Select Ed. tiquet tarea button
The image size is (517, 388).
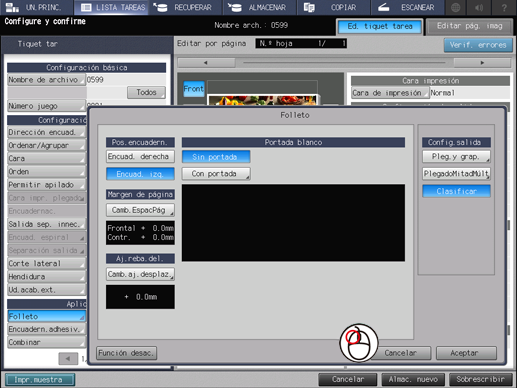click(x=380, y=27)
